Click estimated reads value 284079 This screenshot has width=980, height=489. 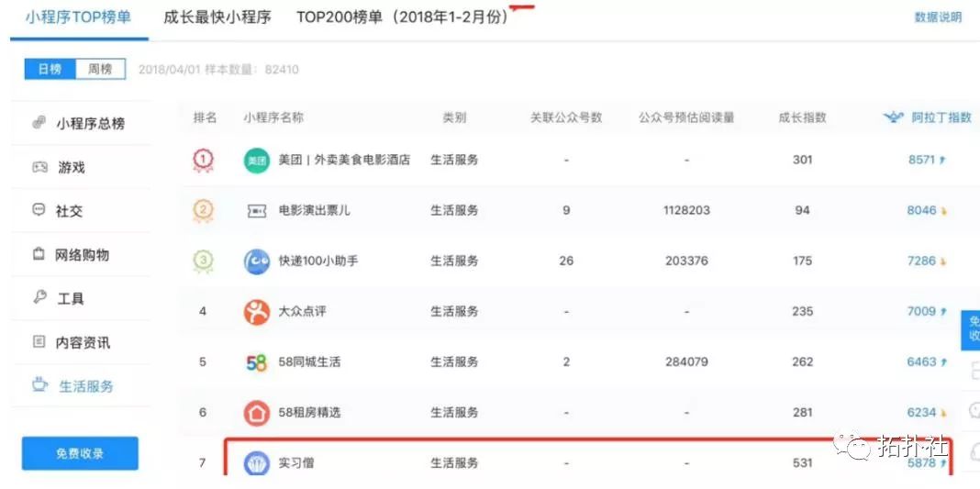click(x=686, y=361)
